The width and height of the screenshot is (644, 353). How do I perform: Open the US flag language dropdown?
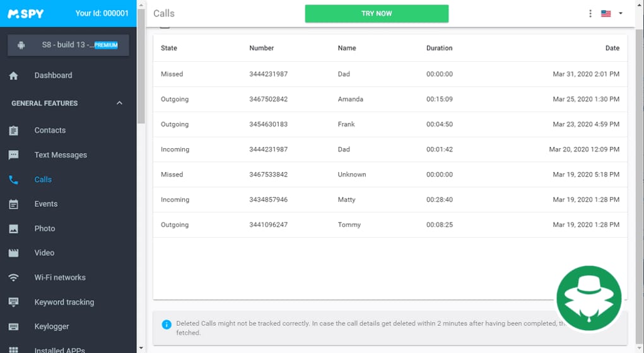611,13
